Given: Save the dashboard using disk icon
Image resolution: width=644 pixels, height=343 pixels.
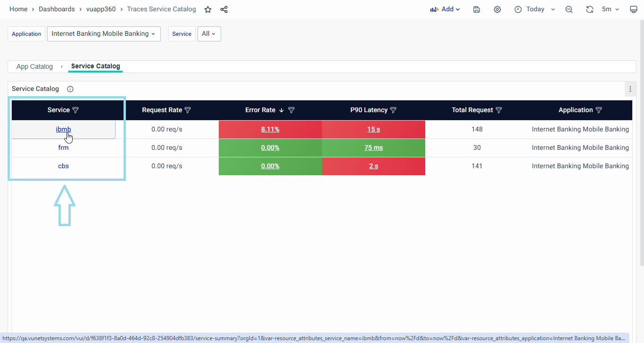Looking at the screenshot, I should (477, 9).
